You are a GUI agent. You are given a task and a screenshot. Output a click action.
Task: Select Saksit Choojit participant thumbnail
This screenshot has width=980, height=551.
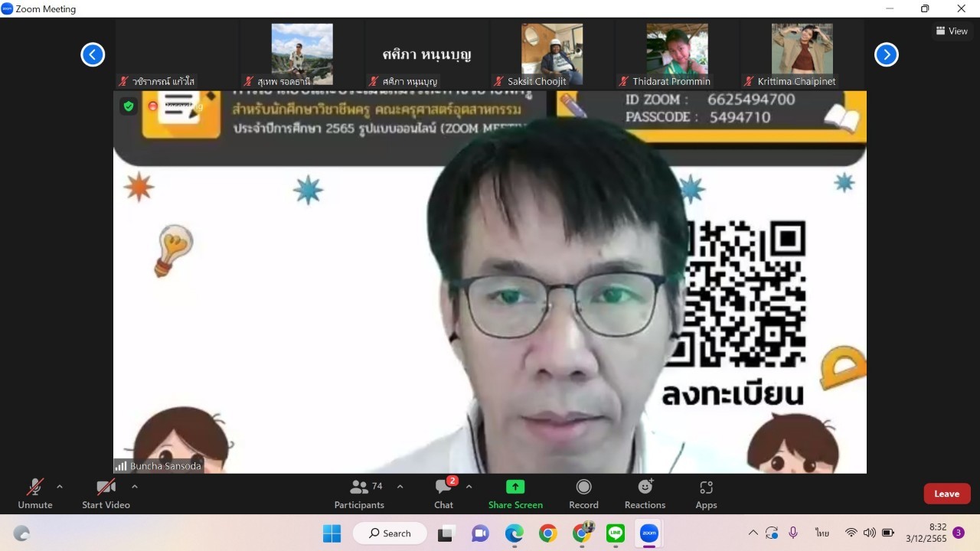point(552,54)
